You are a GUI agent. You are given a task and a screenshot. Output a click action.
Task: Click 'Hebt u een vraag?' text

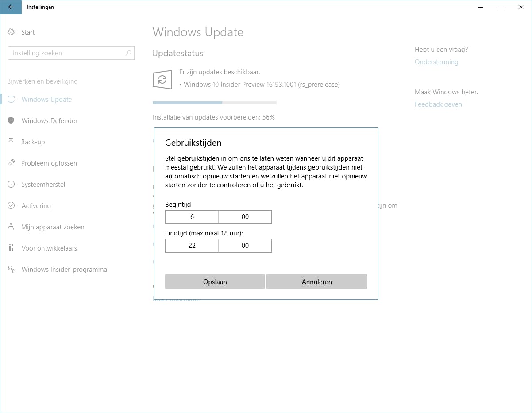coord(441,50)
